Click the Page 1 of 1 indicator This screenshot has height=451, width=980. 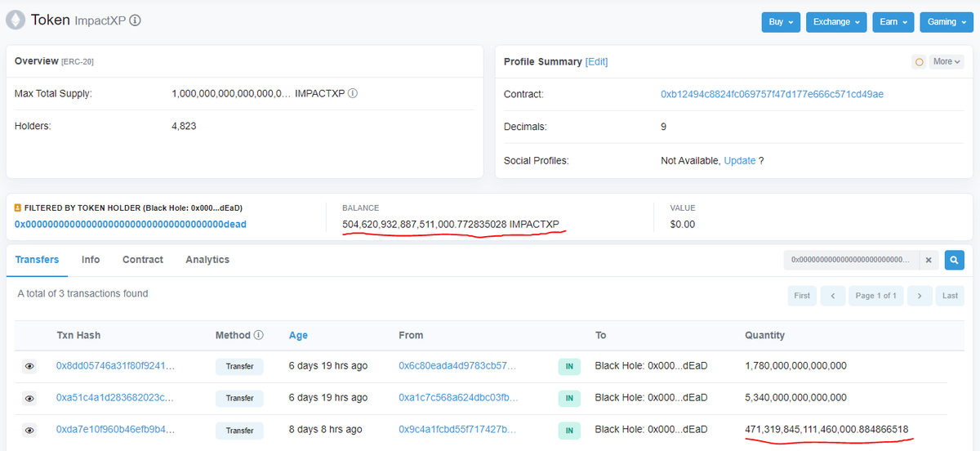(x=875, y=296)
